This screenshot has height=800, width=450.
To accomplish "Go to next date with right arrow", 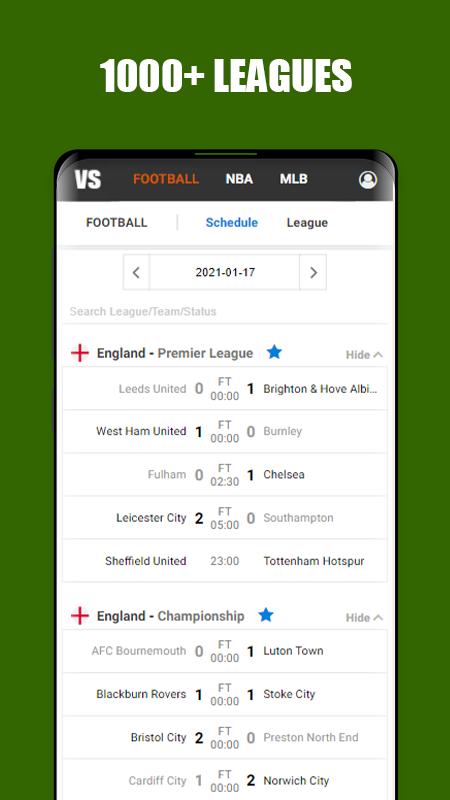I will tap(313, 272).
